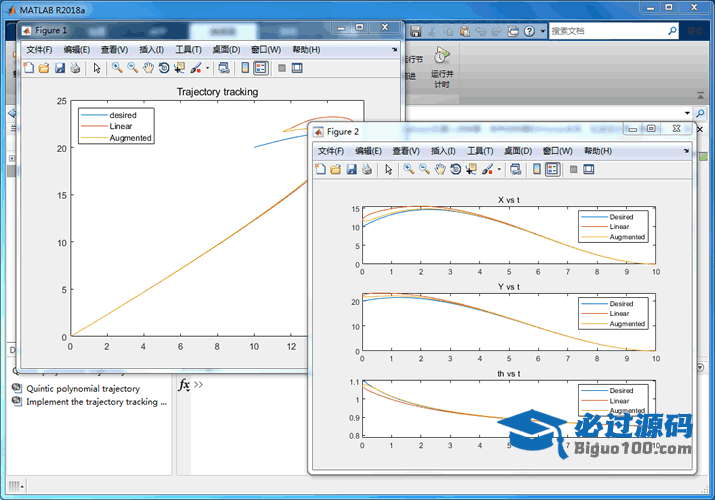The image size is (715, 500).
Task: Select Brush data tool in Figure 2
Action: [488, 170]
